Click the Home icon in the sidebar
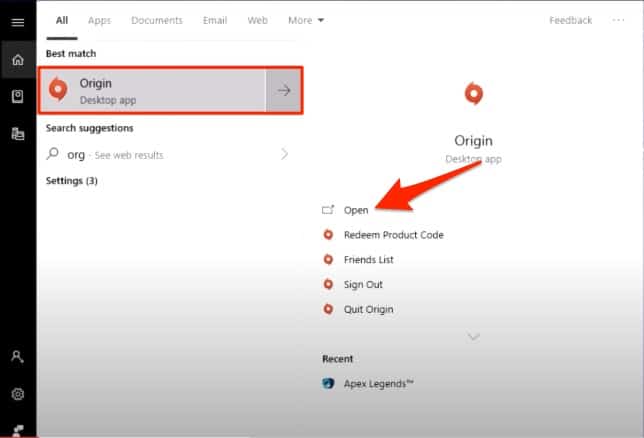Image resolution: width=644 pixels, height=438 pixels. click(18, 60)
